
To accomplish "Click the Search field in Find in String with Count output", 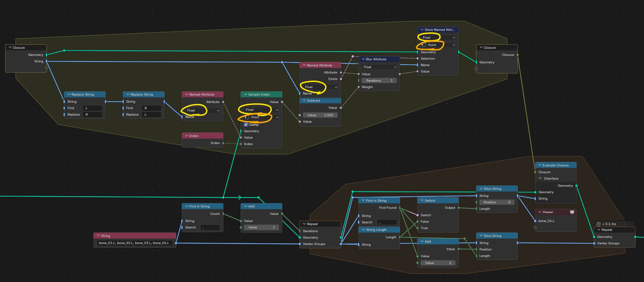I will click(x=210, y=227).
